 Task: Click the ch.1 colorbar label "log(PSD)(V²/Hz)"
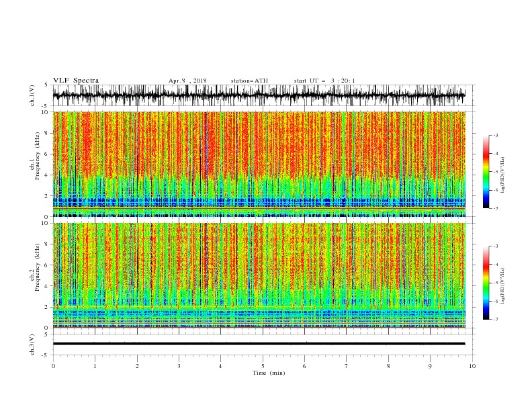coord(504,175)
